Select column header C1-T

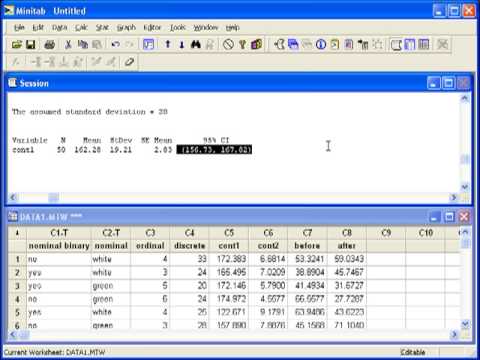59,233
